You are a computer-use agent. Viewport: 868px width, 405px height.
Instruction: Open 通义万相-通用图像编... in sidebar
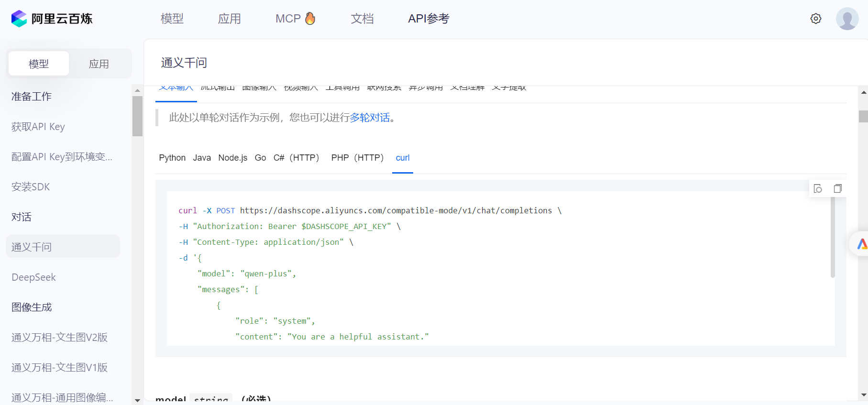[62, 398]
